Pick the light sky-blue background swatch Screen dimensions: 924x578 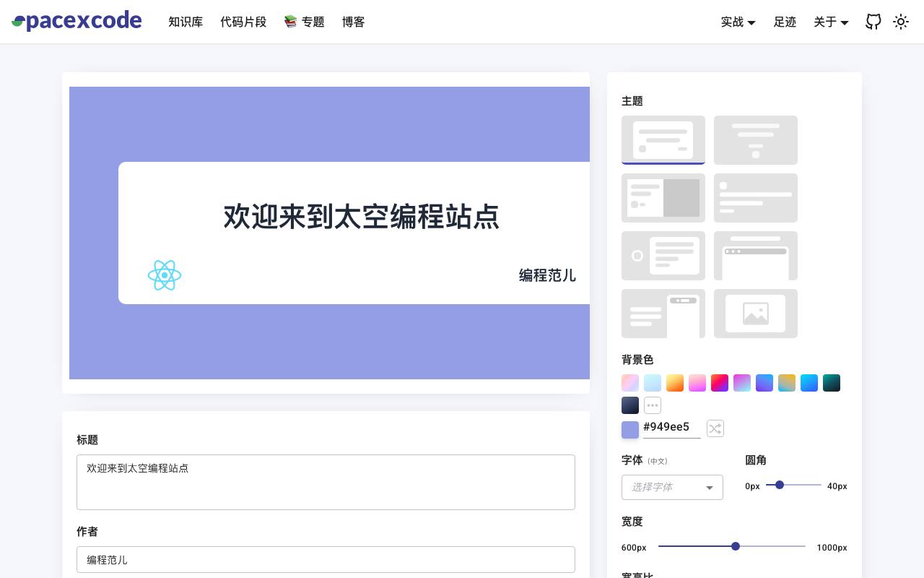[x=653, y=383]
